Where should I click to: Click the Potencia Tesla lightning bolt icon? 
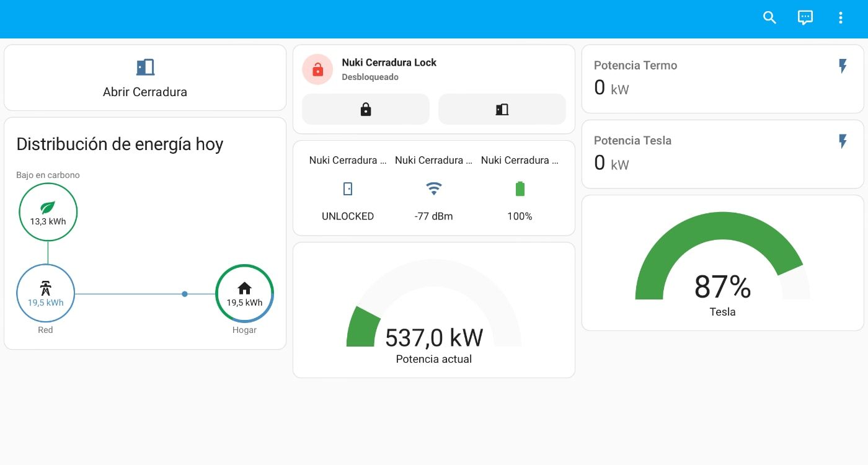point(843,141)
